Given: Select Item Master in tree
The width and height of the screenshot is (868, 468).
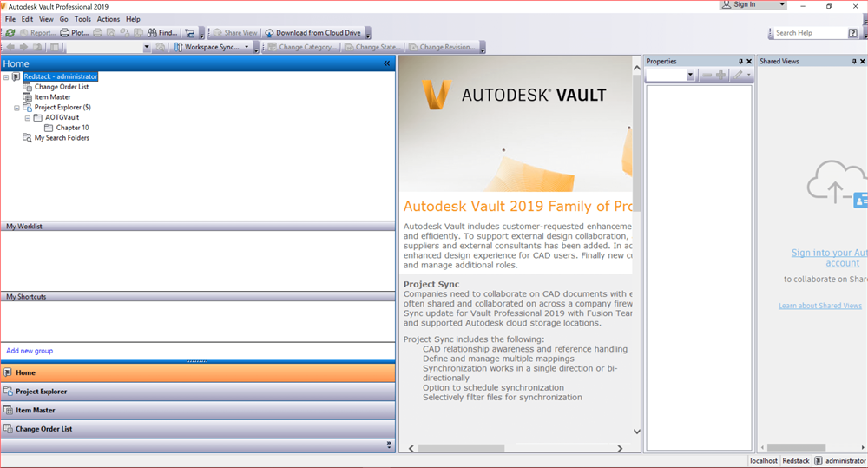Looking at the screenshot, I should [x=53, y=97].
